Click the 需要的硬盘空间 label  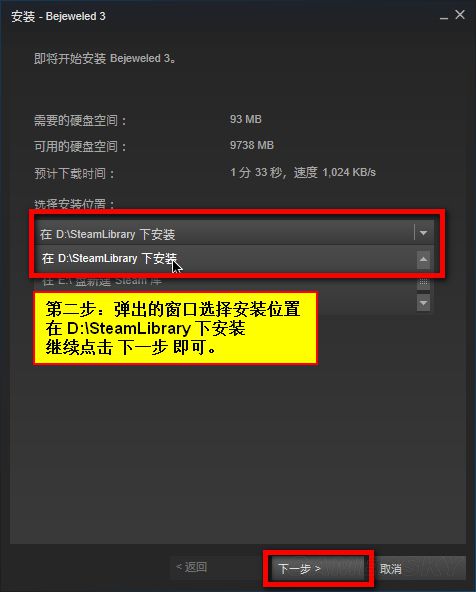pyautogui.click(x=80, y=121)
